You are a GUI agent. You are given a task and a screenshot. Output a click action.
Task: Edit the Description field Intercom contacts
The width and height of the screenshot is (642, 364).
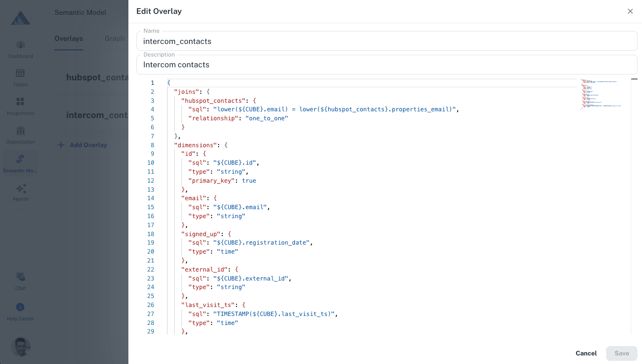point(387,65)
